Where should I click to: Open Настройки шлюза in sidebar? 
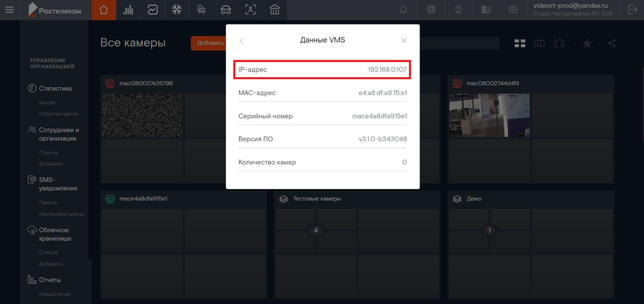[x=62, y=214]
